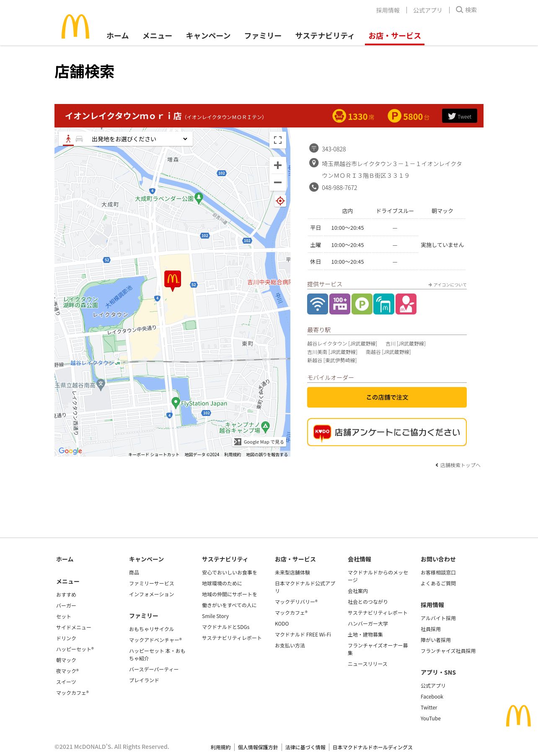
Task: Click the McDonald's golden arches header logo
Action: [75, 26]
